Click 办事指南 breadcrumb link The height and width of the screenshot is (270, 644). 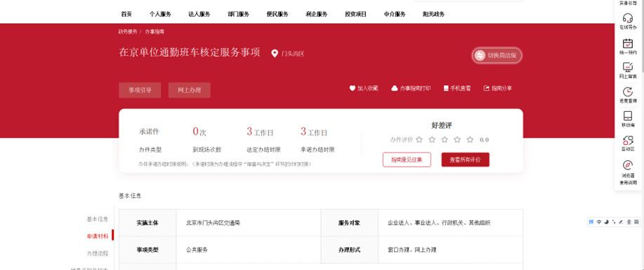(155, 32)
